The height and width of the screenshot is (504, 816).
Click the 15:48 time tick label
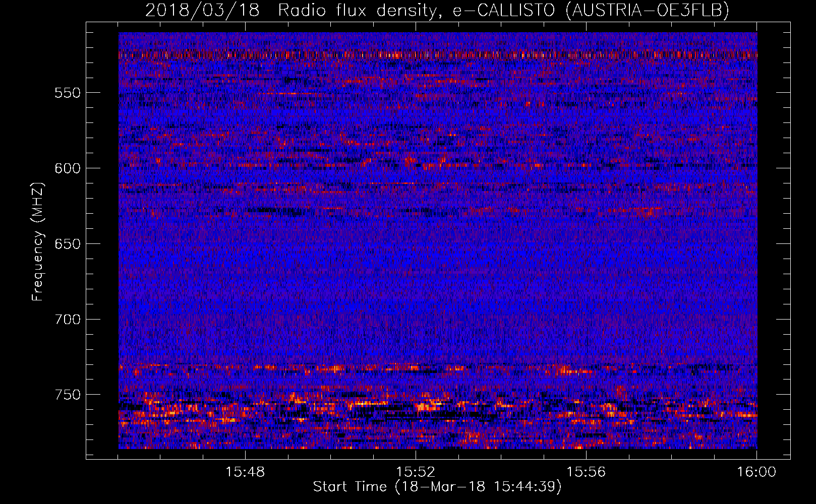(245, 472)
